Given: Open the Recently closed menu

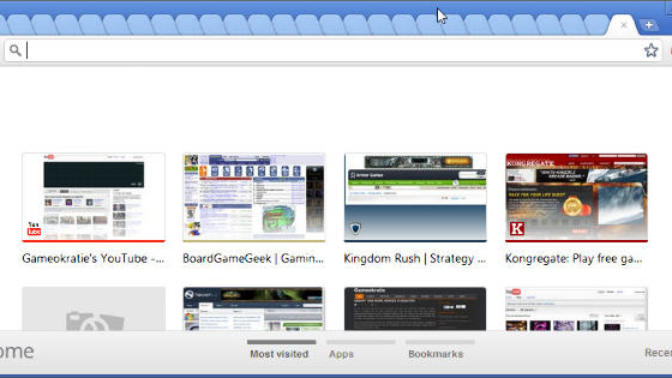Looking at the screenshot, I should point(658,353).
